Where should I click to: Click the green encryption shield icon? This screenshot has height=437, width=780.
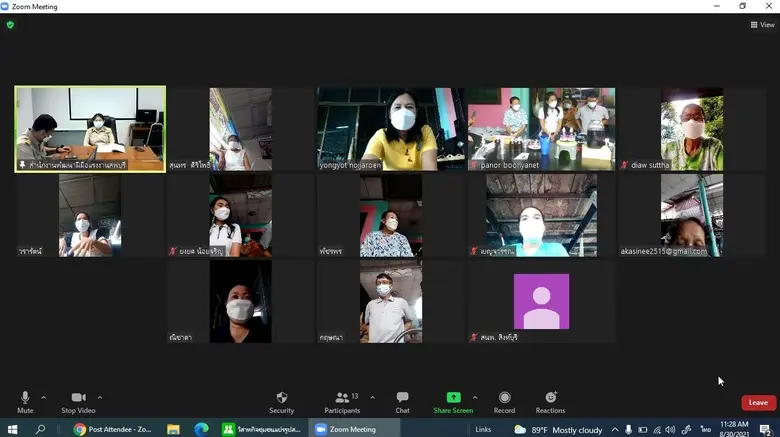[x=11, y=25]
